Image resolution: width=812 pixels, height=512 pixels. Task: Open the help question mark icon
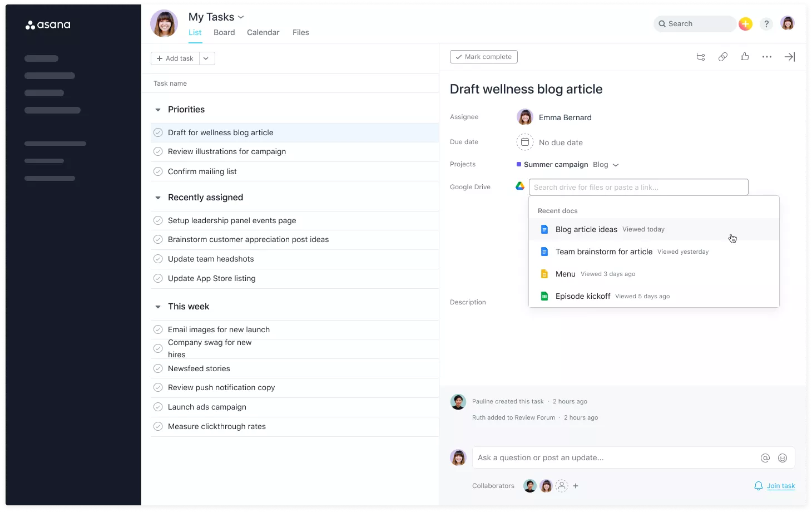click(x=766, y=24)
